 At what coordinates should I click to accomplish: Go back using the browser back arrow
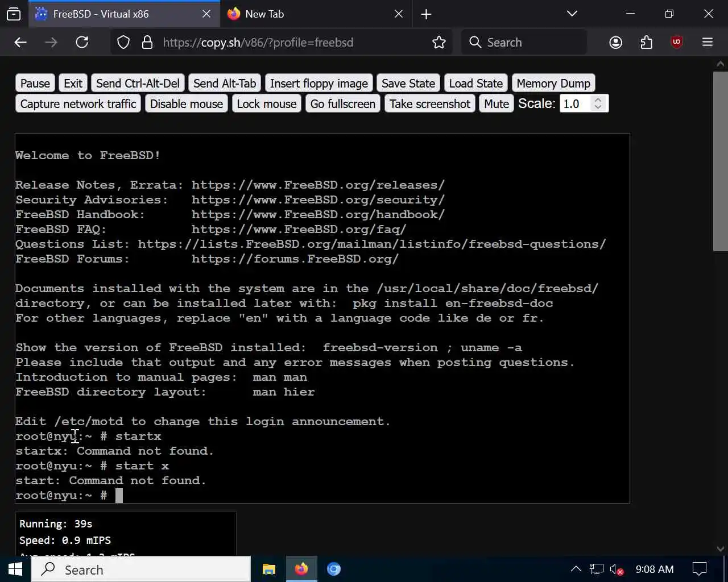tap(20, 42)
